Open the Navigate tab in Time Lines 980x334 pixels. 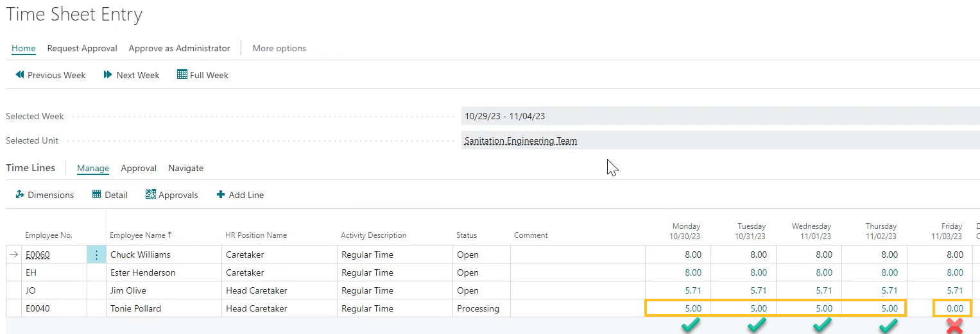coord(185,168)
